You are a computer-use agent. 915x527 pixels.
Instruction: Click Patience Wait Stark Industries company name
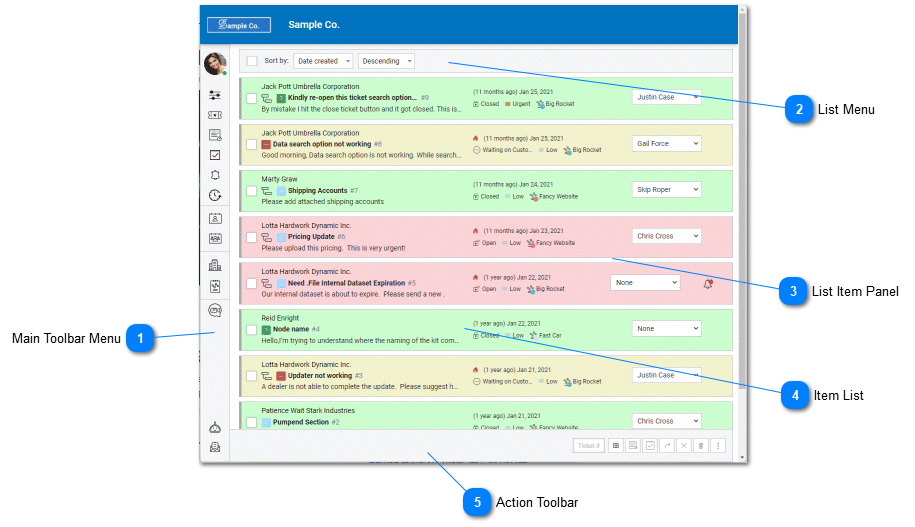(308, 411)
